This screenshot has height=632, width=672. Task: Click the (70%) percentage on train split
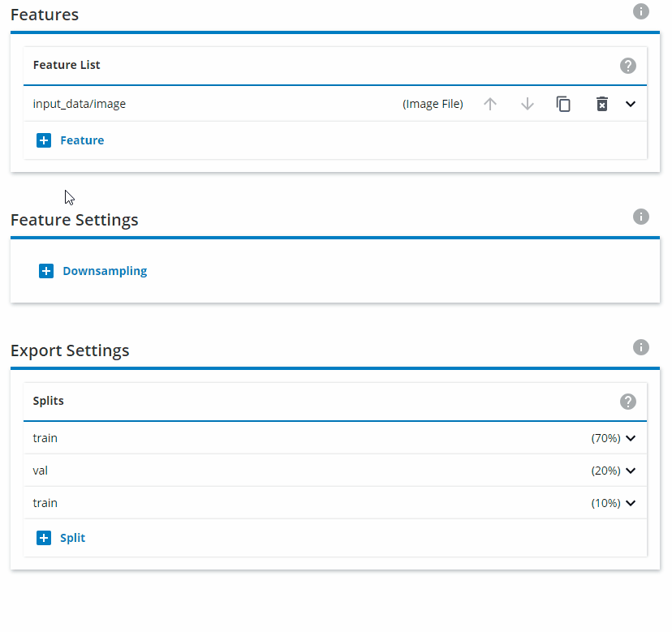tap(605, 438)
